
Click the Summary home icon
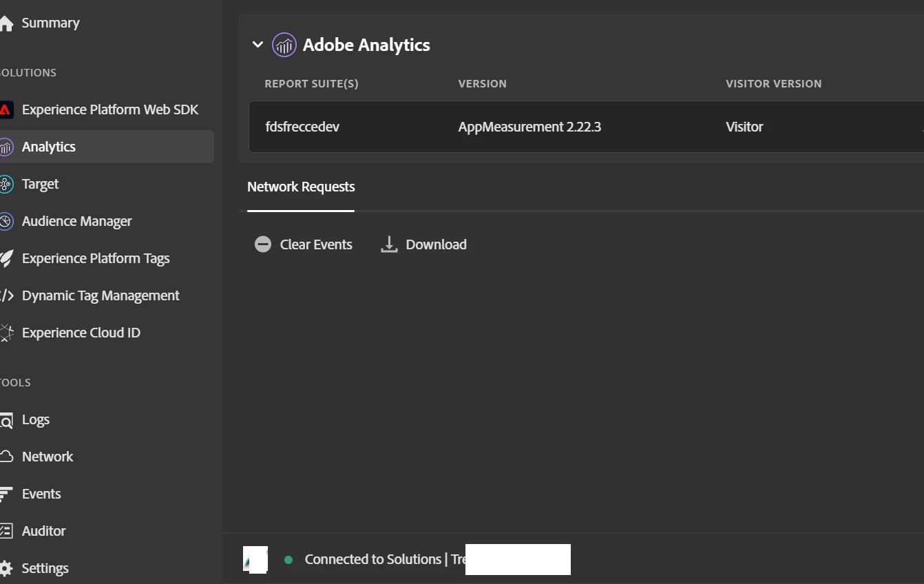pos(6,23)
